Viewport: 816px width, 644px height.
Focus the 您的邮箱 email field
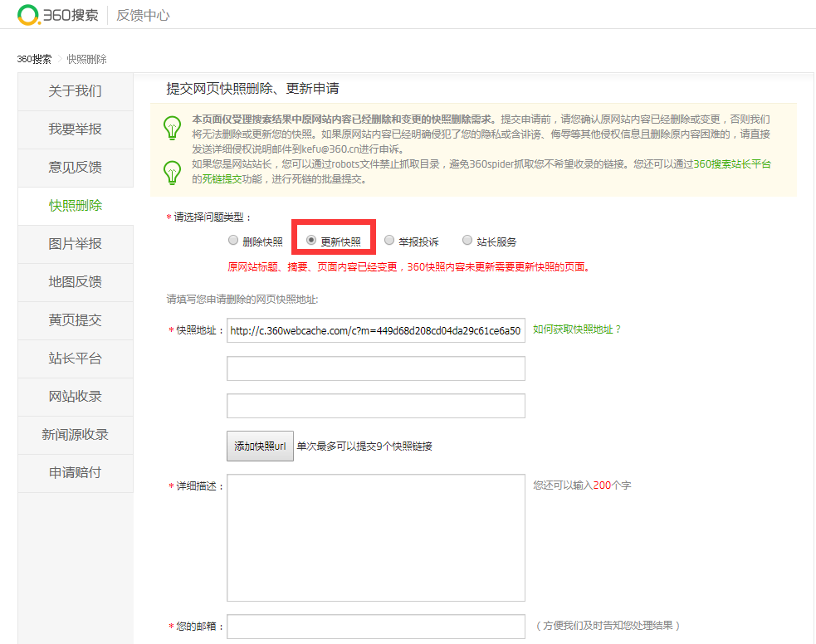click(x=376, y=627)
